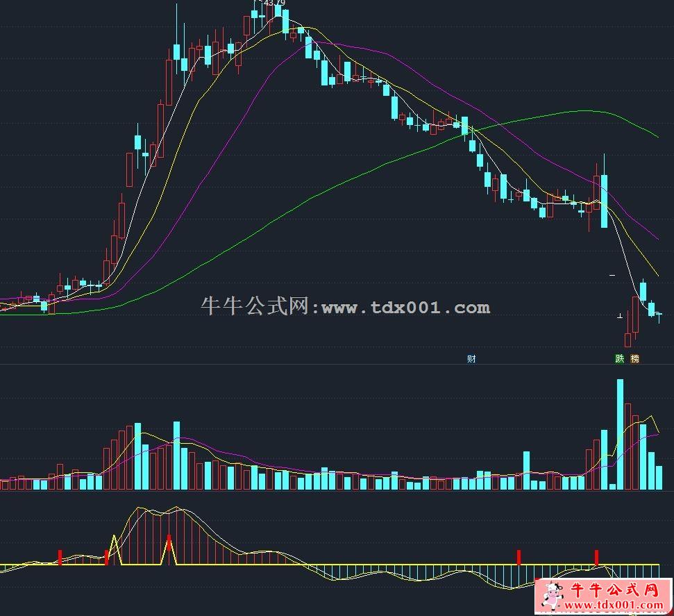Image resolution: width=674 pixels, height=616 pixels.
Task: Click the large cyan candlestick before the gap down
Action: click(604, 201)
